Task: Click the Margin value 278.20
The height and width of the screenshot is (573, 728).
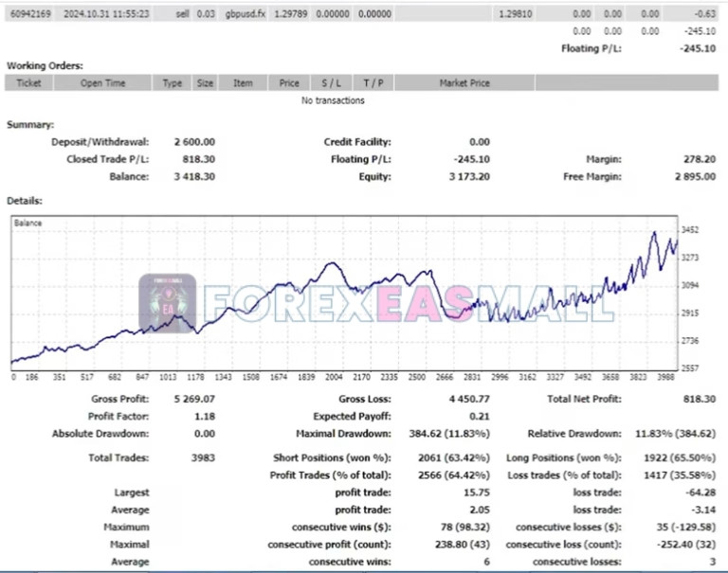Action: tap(700, 159)
